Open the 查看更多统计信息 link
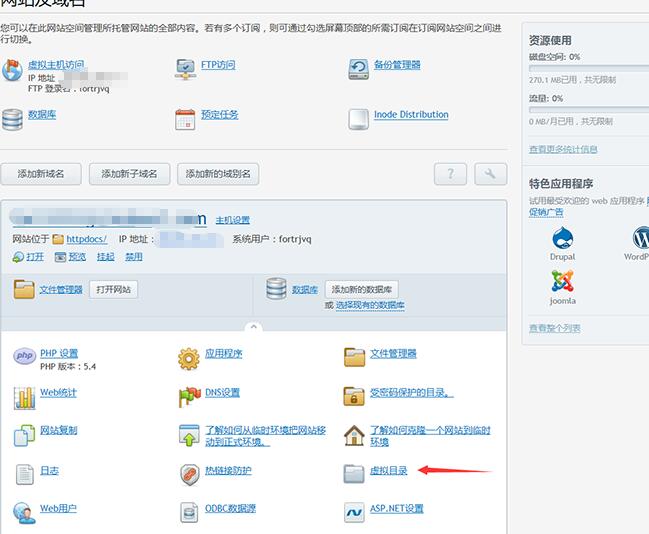This screenshot has height=534, width=649. click(x=563, y=149)
